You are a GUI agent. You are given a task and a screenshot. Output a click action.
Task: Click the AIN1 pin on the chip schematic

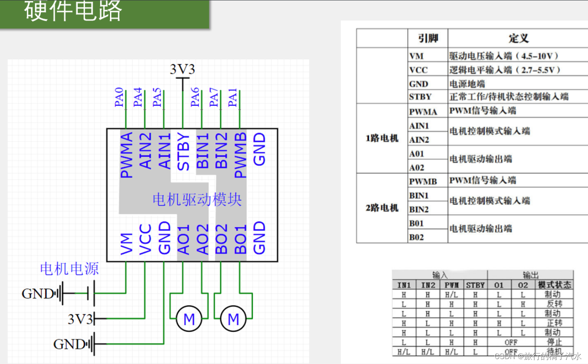click(164, 151)
